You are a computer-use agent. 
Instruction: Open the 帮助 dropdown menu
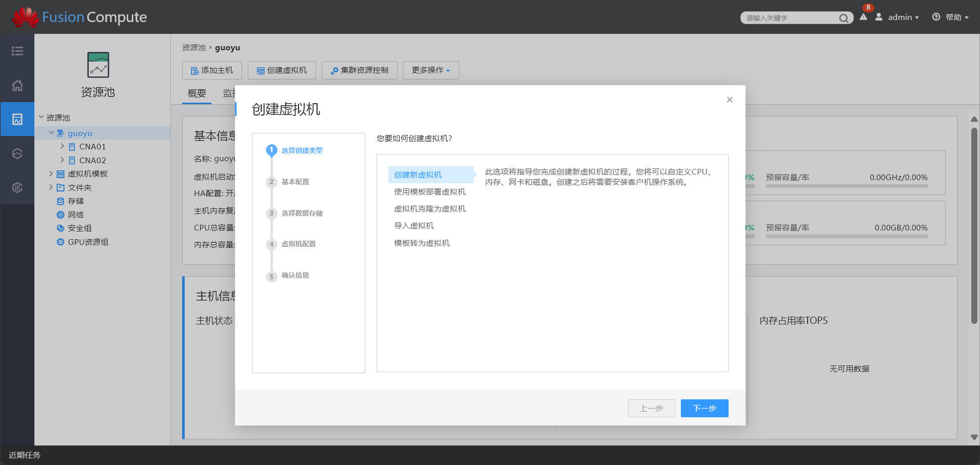(x=957, y=17)
